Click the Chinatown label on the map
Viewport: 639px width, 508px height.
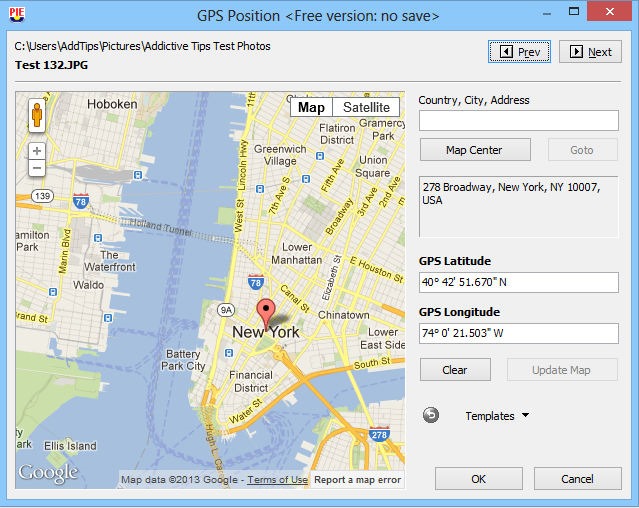pyautogui.click(x=344, y=315)
